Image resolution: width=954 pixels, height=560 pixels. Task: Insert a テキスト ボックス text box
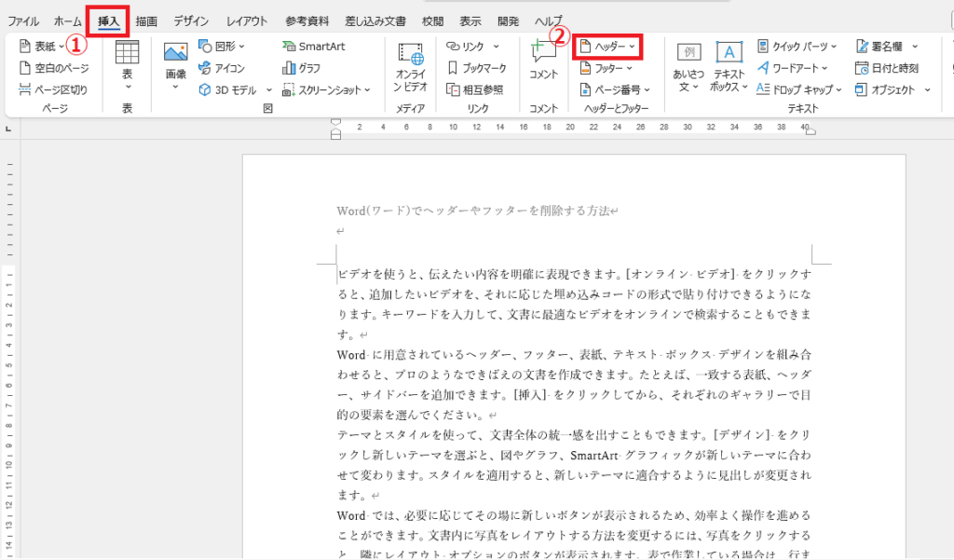[729, 67]
